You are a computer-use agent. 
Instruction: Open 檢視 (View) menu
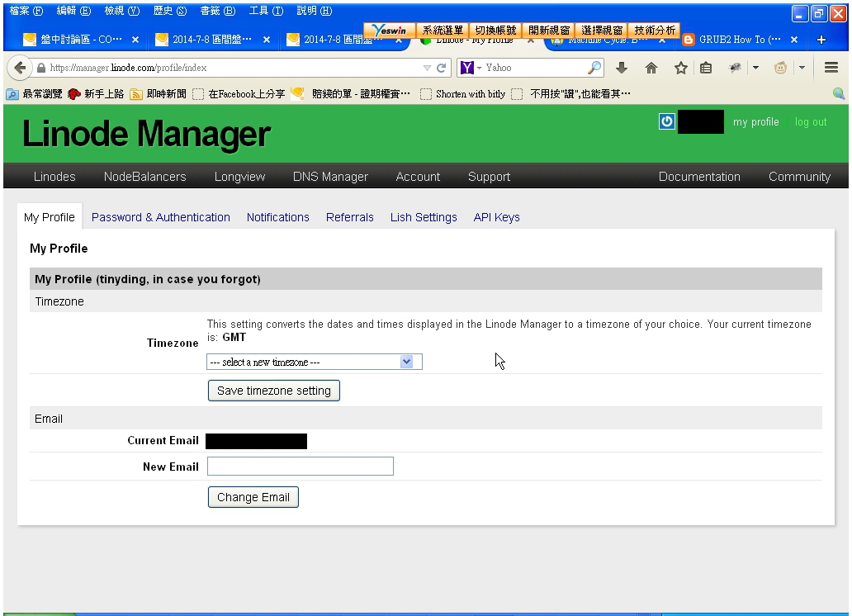click(121, 11)
